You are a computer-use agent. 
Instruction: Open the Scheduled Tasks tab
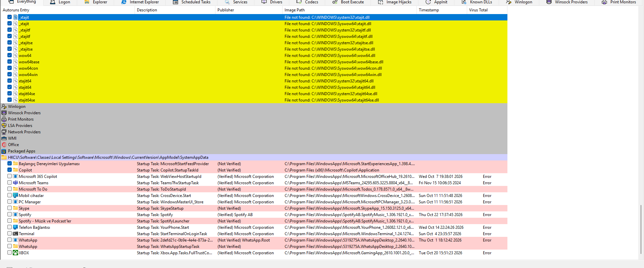pyautogui.click(x=192, y=2)
